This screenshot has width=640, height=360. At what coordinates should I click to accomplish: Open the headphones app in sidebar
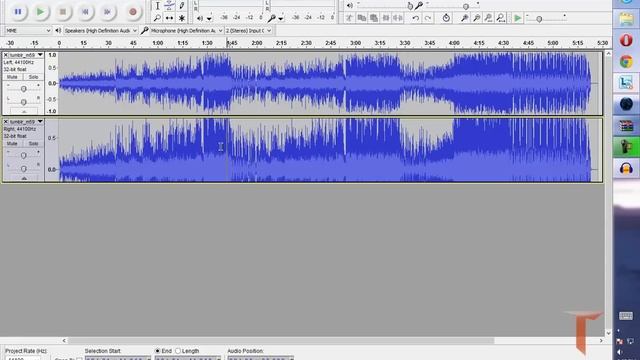point(626,168)
